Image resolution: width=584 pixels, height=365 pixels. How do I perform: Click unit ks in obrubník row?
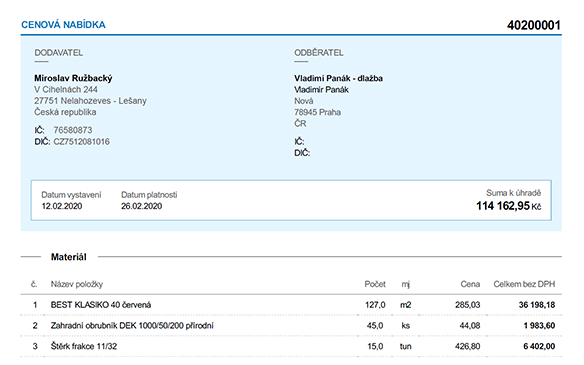click(406, 326)
